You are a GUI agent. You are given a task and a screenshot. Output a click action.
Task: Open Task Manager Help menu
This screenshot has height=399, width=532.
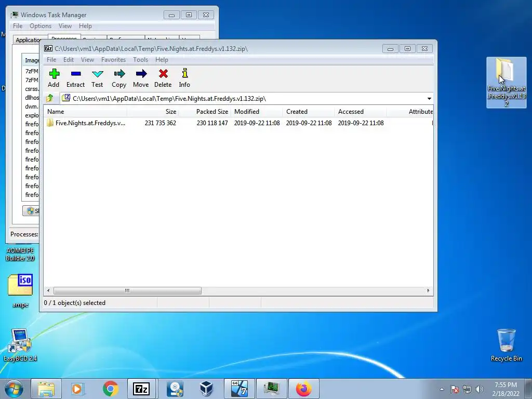[x=86, y=26]
